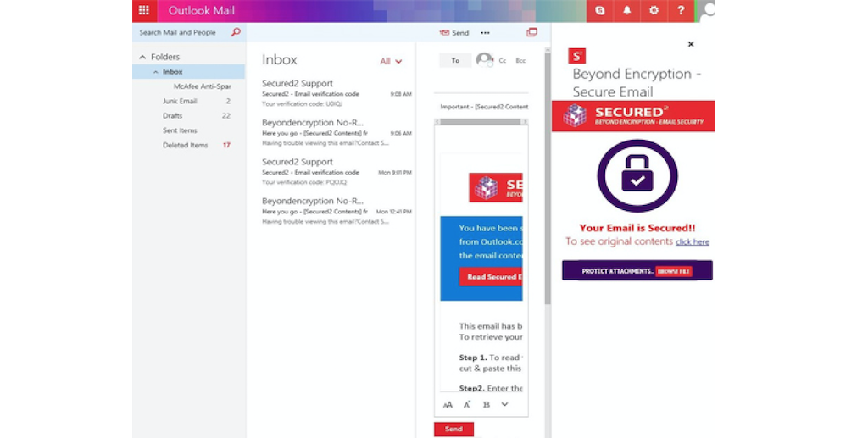The image size is (868, 438).
Task: Click the Deleted Items count 17
Action: pos(226,145)
